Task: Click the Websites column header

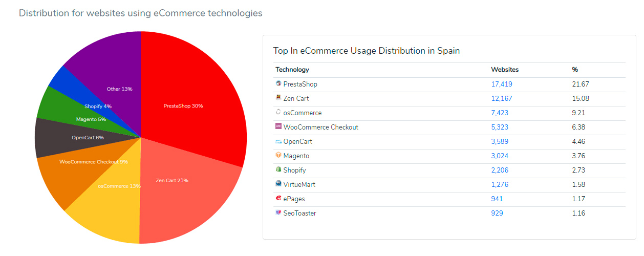Action: [505, 70]
